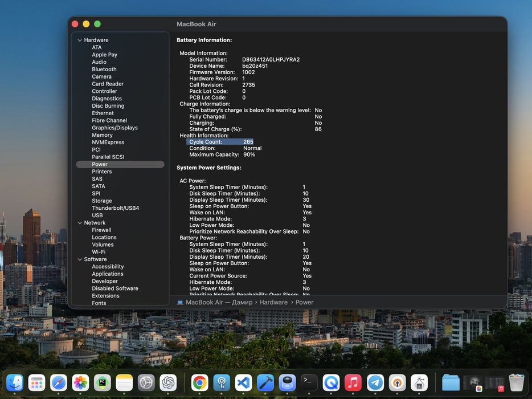Viewport: 532px width, 399px height.
Task: Open Storage hardware information
Action: (102, 201)
